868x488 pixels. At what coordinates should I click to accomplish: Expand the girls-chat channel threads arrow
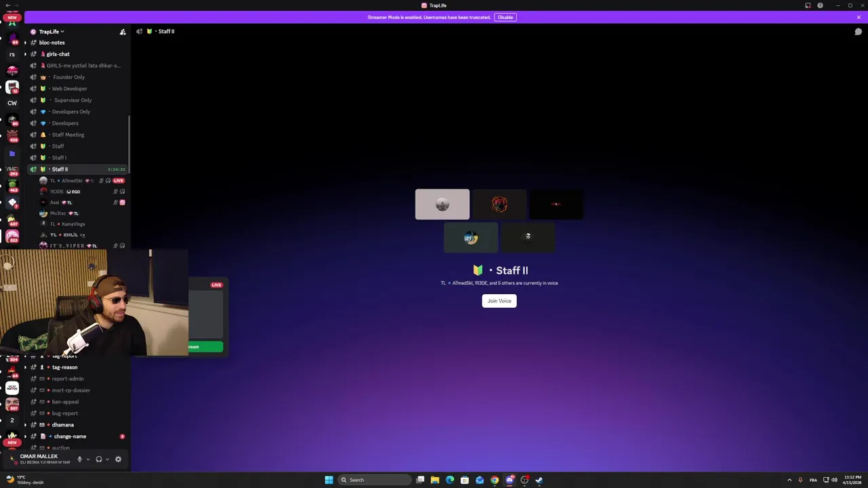coord(25,54)
